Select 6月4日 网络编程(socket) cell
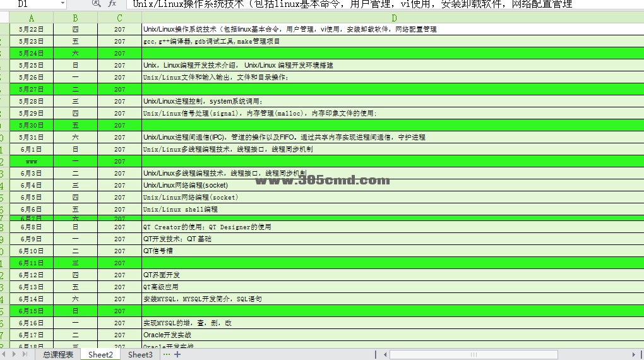 (393, 185)
